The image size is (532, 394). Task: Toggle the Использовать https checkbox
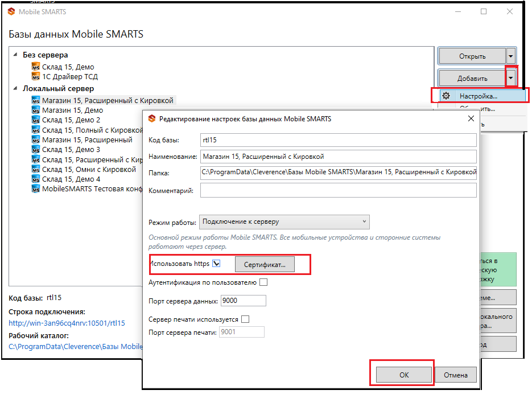[216, 264]
